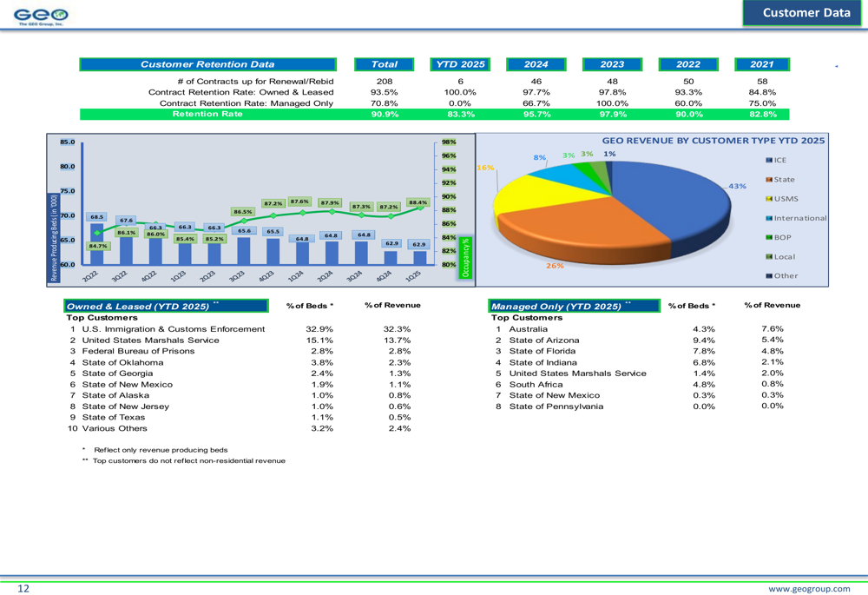Select 'Contract Retention Rate: Owned & Leased' label
The image size is (868, 595).
(240, 93)
